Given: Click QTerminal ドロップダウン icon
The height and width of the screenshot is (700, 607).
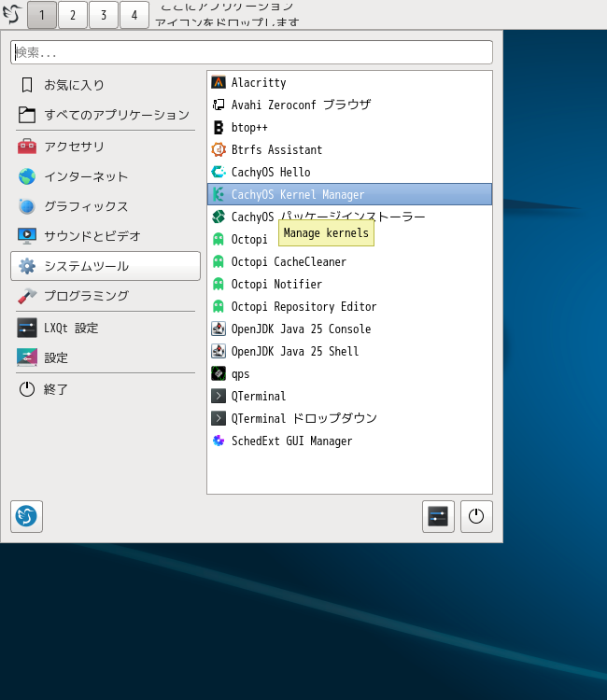Looking at the screenshot, I should pyautogui.click(x=219, y=418).
